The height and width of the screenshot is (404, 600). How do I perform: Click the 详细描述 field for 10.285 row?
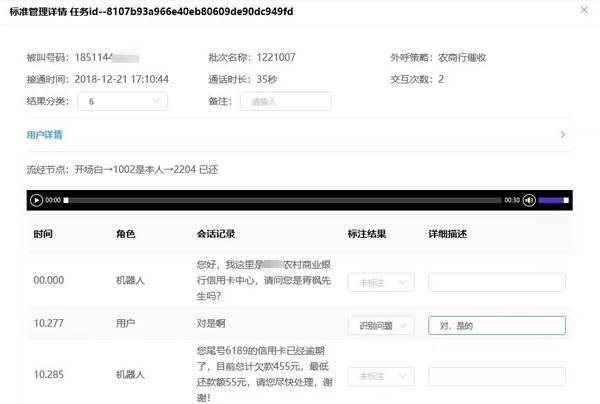496,376
